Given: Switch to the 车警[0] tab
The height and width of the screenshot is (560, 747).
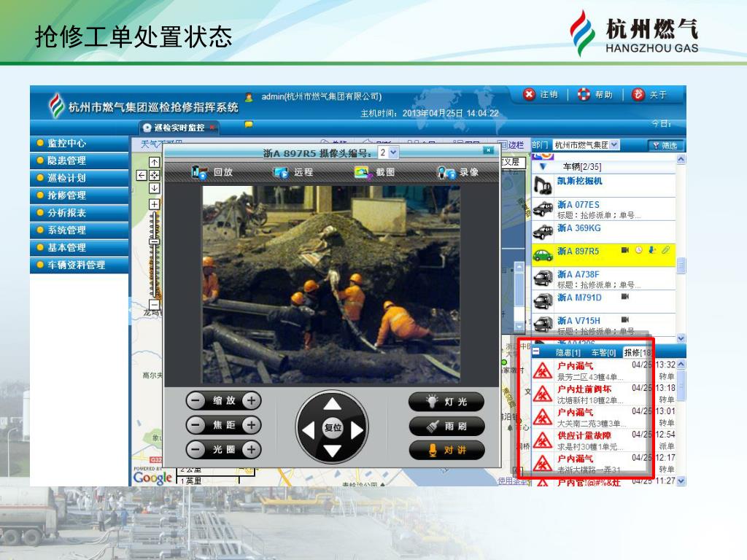Looking at the screenshot, I should click(603, 353).
